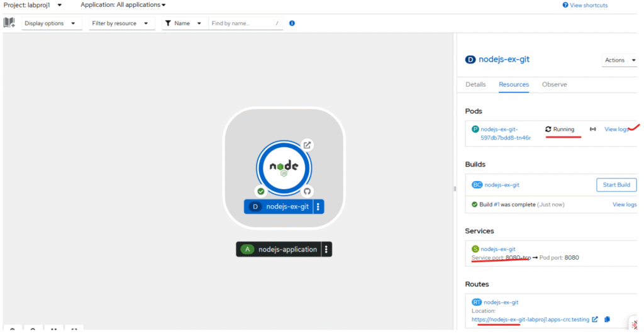Open kebab menu for nodejs-application group
The width and height of the screenshot is (644, 334).
pyautogui.click(x=326, y=250)
